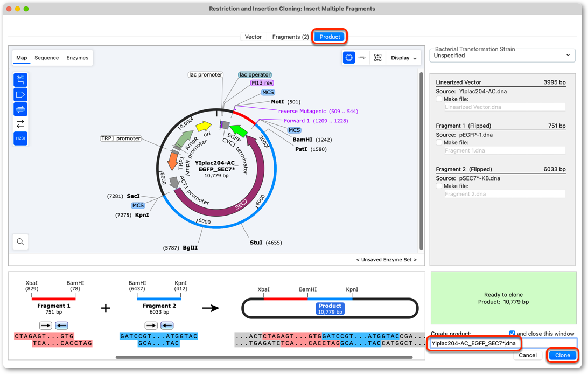588x374 pixels.
Task: Click the SacI (7281) enzyme label
Action: (123, 196)
